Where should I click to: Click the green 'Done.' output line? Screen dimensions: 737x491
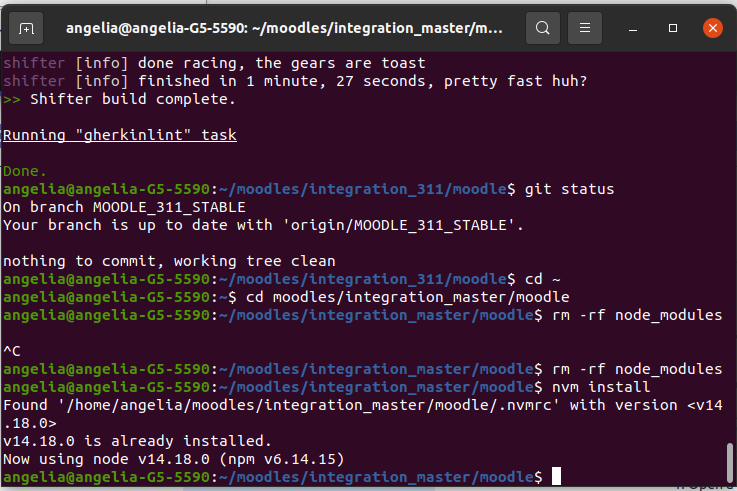click(x=25, y=171)
